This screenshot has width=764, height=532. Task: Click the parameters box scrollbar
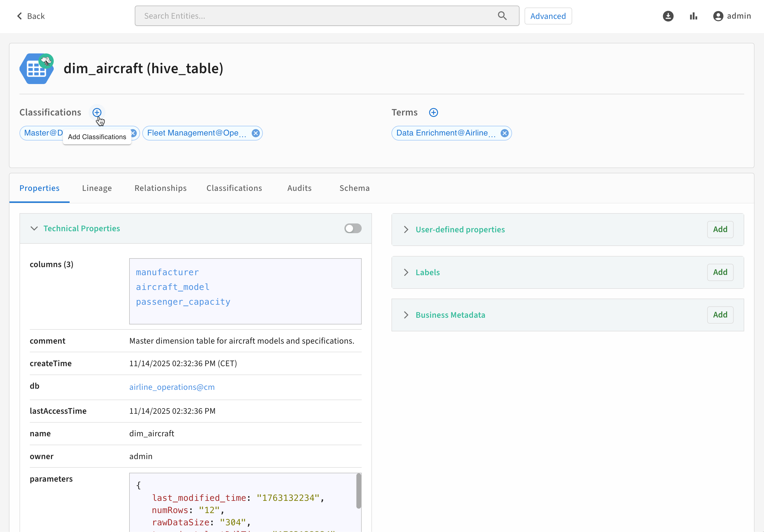tap(358, 491)
